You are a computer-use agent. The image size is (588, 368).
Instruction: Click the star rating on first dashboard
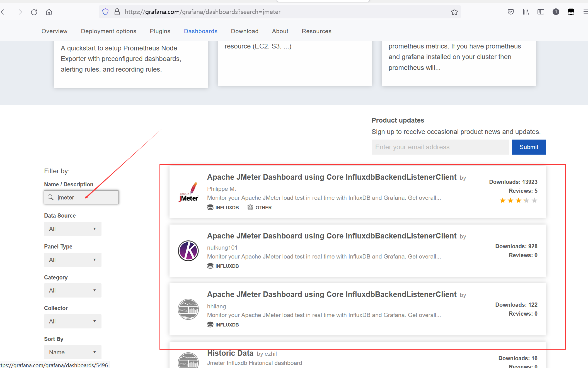coord(518,201)
